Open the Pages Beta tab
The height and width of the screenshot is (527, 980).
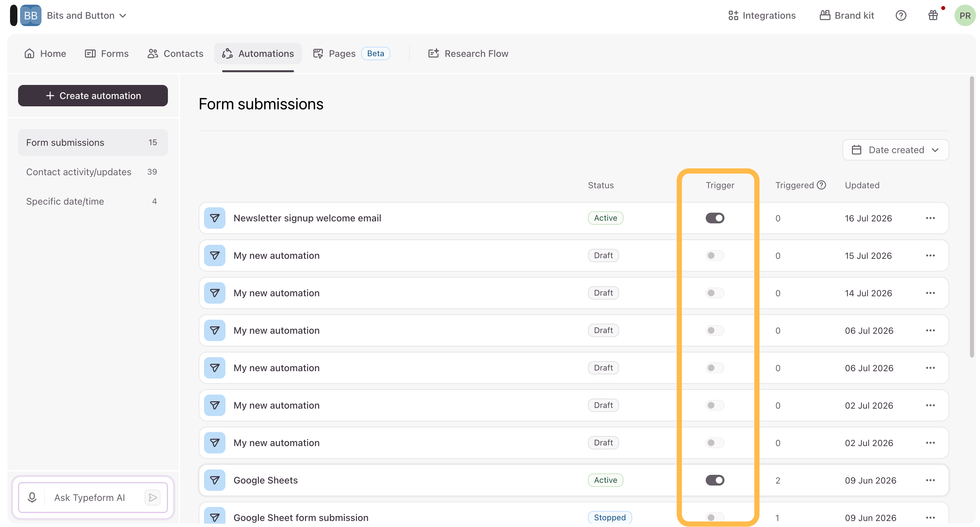(352, 54)
